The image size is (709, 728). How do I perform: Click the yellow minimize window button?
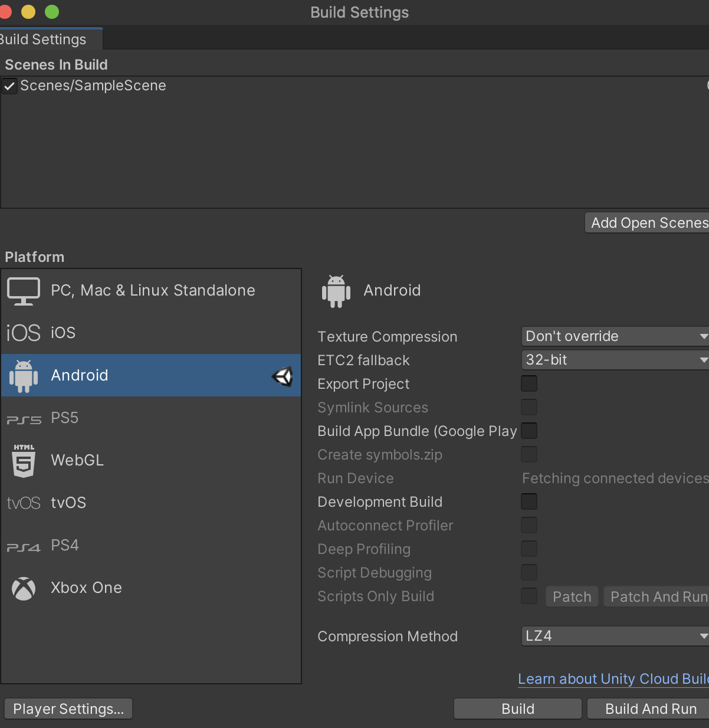(28, 12)
